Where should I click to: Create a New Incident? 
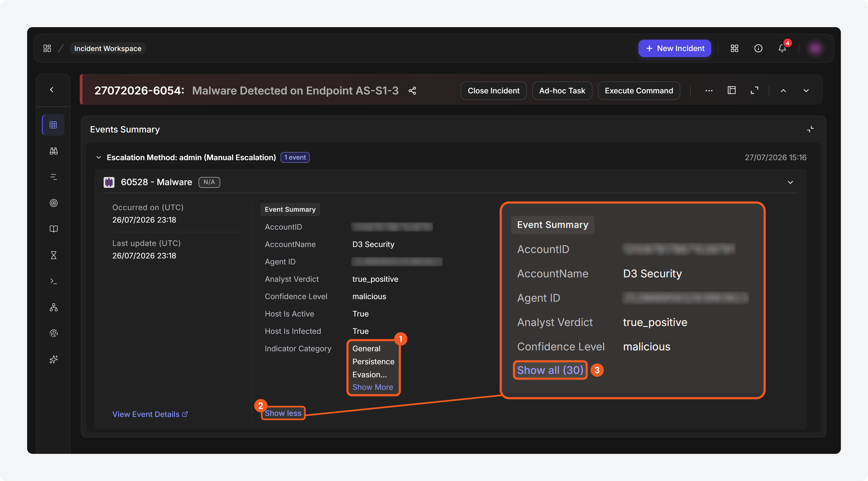coord(675,48)
